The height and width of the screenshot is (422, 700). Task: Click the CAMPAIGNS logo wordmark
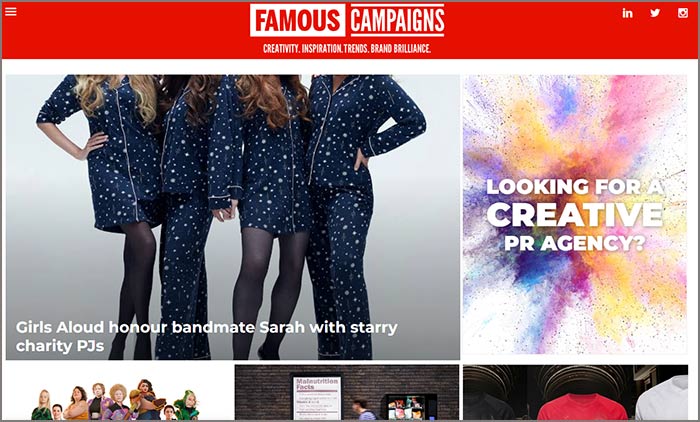[x=397, y=20]
